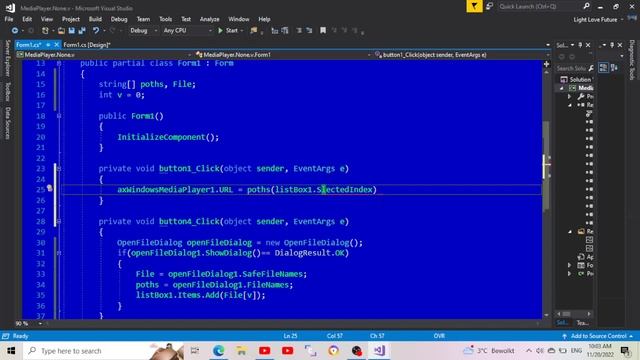Click the New Project toolbar icon

[45, 31]
